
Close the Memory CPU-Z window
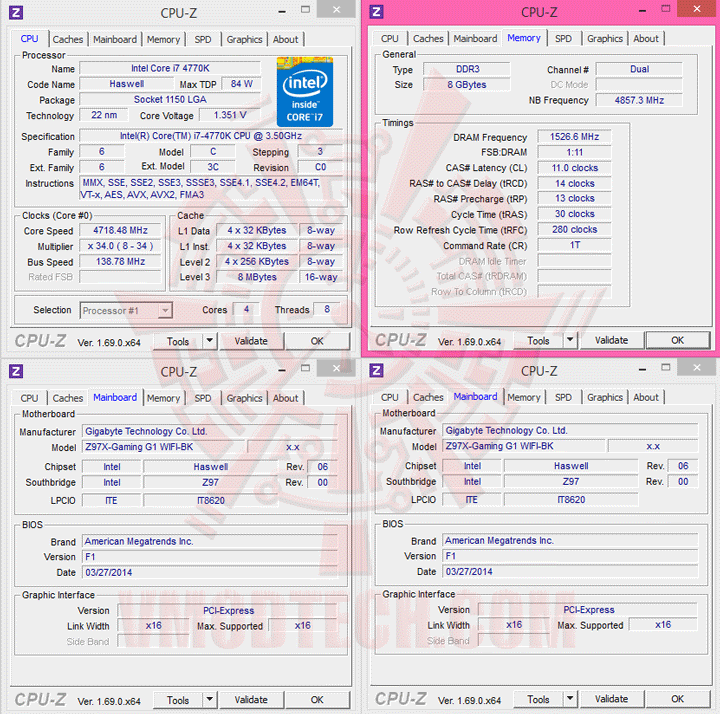tap(697, 9)
